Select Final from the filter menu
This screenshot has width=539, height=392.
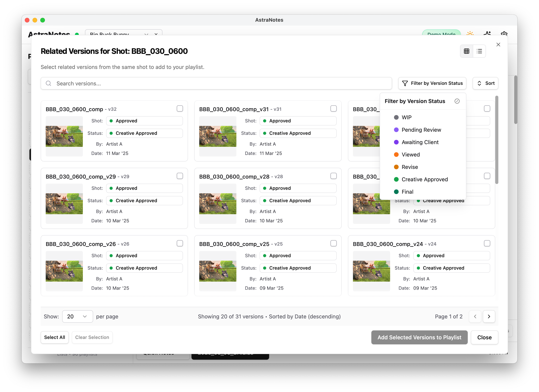point(408,192)
